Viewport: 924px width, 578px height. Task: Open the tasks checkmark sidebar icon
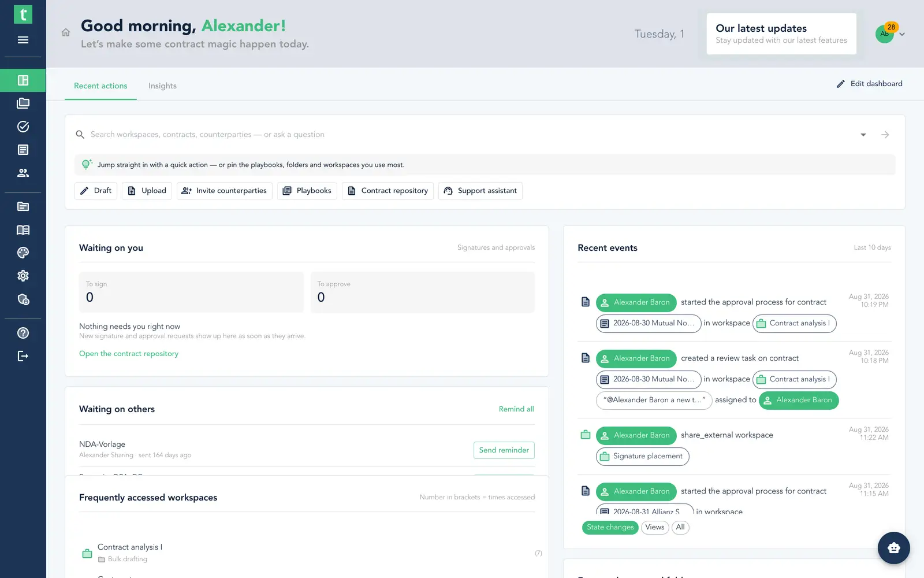[x=23, y=127]
